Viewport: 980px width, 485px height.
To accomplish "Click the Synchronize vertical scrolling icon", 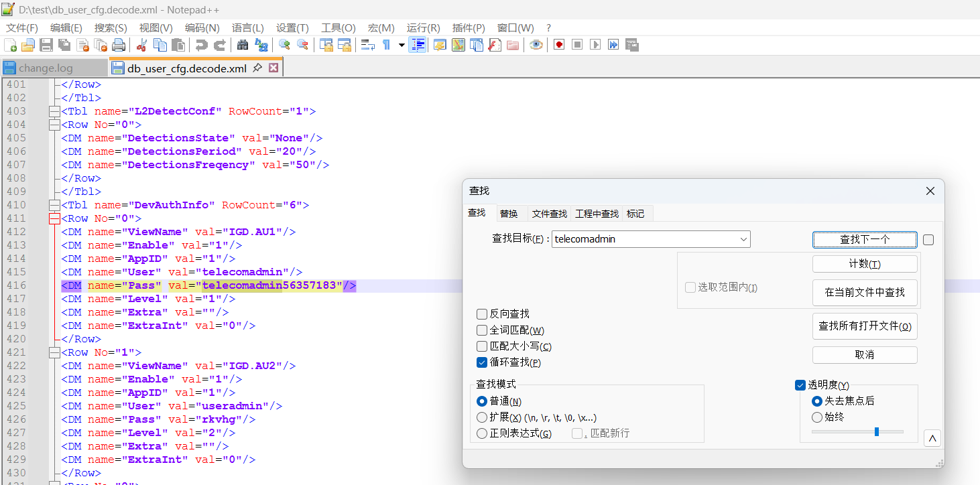I will pos(326,45).
